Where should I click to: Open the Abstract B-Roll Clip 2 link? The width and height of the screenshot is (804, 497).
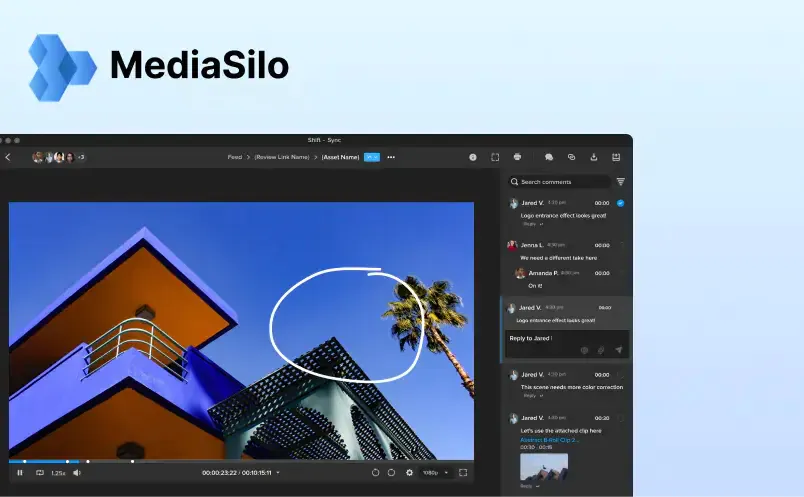[549, 440]
